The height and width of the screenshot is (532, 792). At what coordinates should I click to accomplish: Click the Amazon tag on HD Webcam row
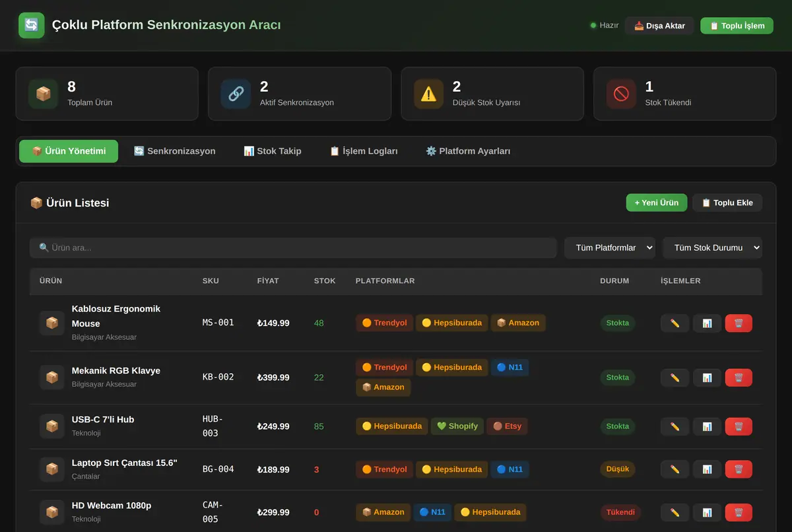click(x=383, y=512)
